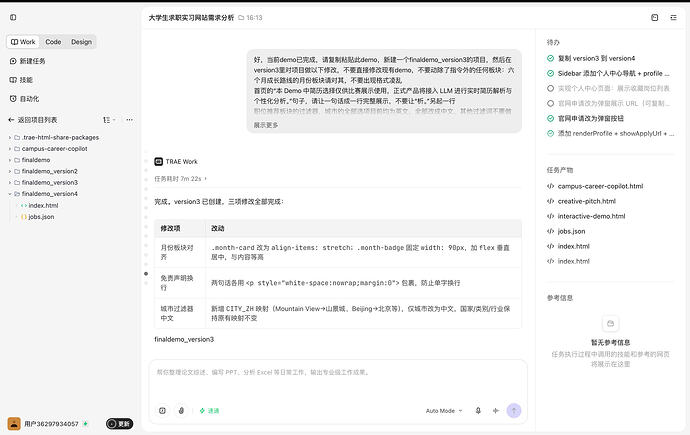Click the sparkle enhance prompt icon

click(x=496, y=410)
